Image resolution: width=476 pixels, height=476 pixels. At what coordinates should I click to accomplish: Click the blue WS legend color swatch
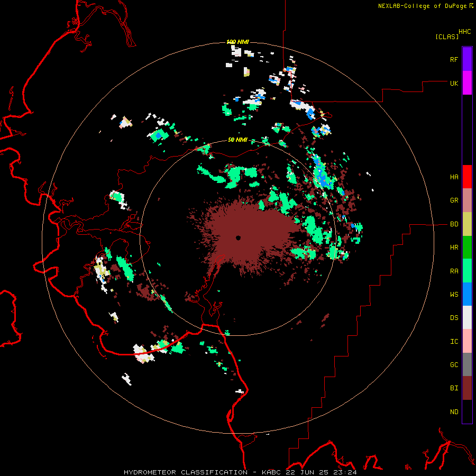point(467,294)
